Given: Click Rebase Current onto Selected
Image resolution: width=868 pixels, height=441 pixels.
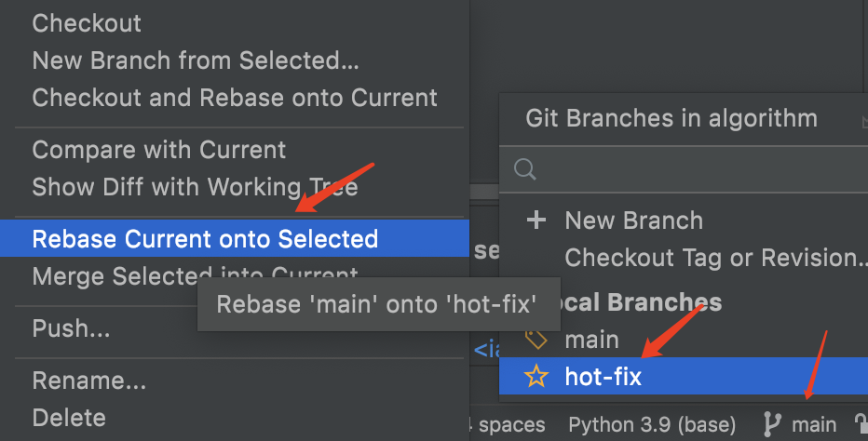Looking at the screenshot, I should coord(205,239).
